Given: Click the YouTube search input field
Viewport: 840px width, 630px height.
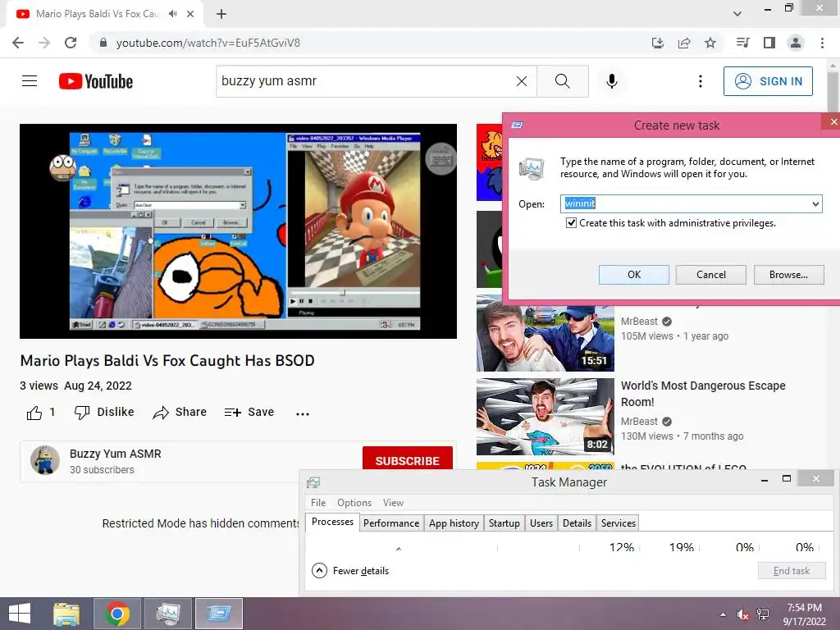Looking at the screenshot, I should (x=364, y=81).
